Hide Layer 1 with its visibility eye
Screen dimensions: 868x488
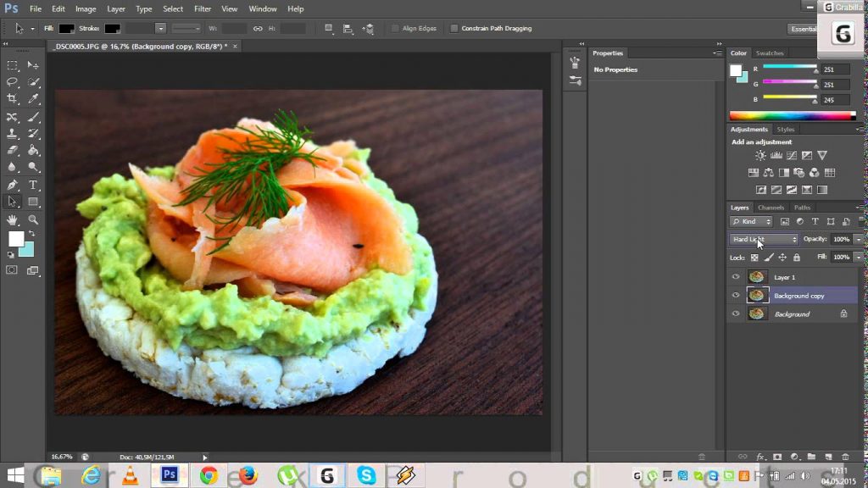tap(736, 277)
